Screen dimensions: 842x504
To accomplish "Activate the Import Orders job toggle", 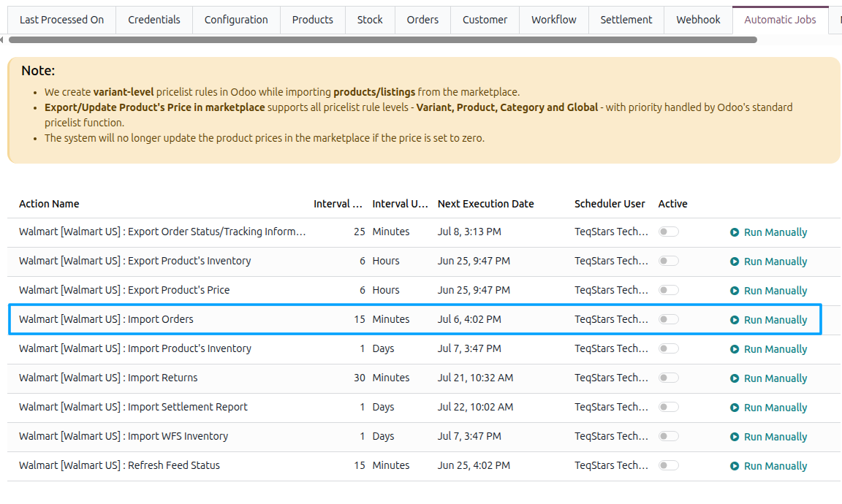I will (x=669, y=319).
